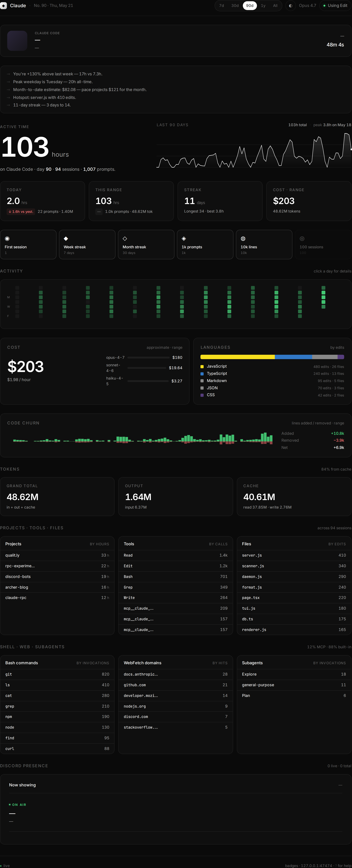Select the qualit.ly project row
Image resolution: width=352 pixels, height=868 pixels.
point(57,555)
